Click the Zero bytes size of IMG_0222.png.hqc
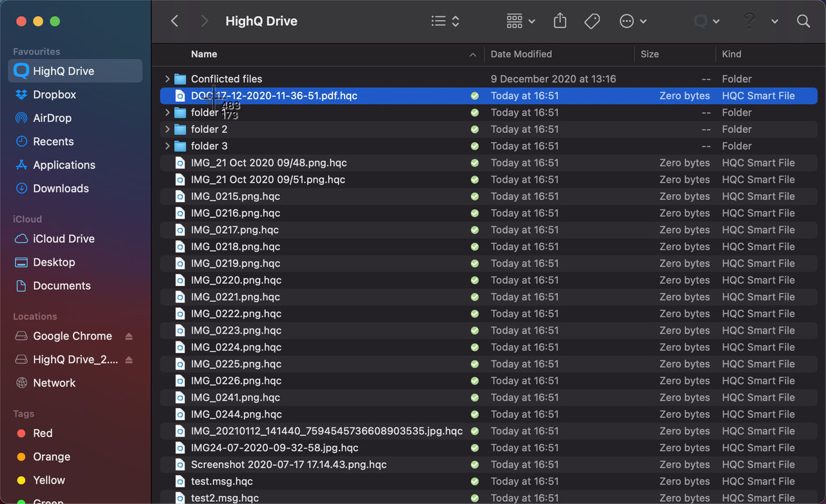The height and width of the screenshot is (504, 826). [x=685, y=314]
